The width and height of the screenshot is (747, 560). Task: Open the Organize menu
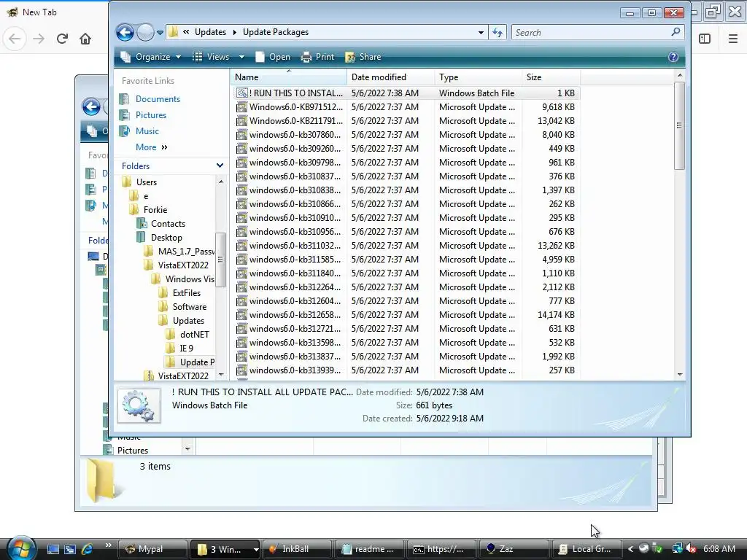[150, 57]
